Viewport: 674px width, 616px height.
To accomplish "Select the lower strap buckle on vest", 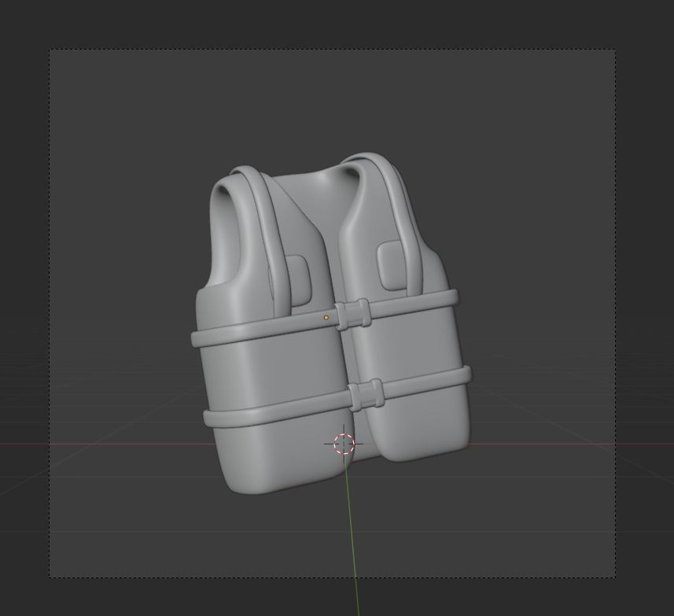I will (x=366, y=395).
